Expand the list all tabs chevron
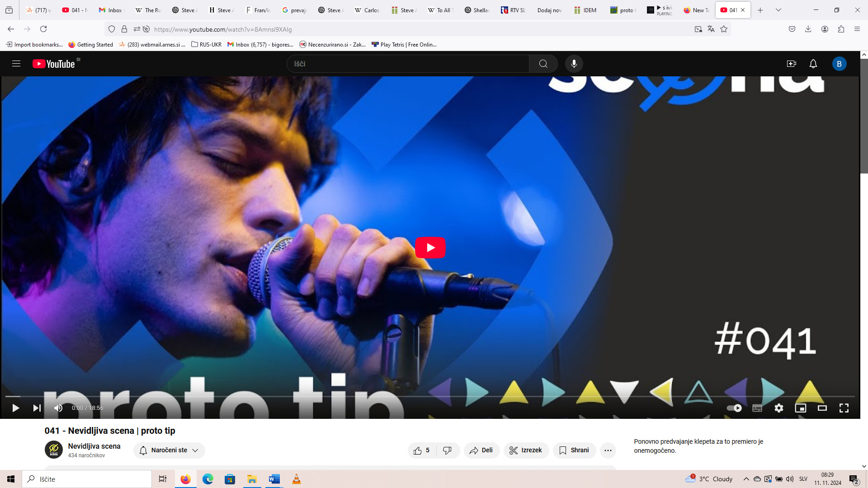The width and height of the screenshot is (868, 488). (x=778, y=10)
